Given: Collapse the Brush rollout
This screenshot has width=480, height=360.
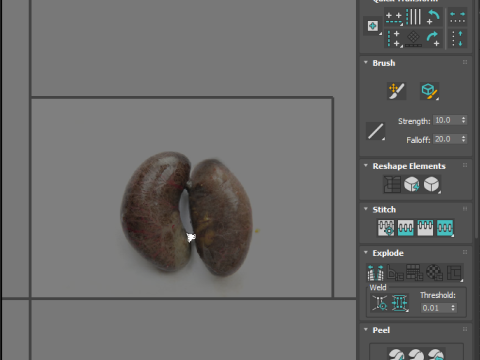Looking at the screenshot, I should pos(366,62).
